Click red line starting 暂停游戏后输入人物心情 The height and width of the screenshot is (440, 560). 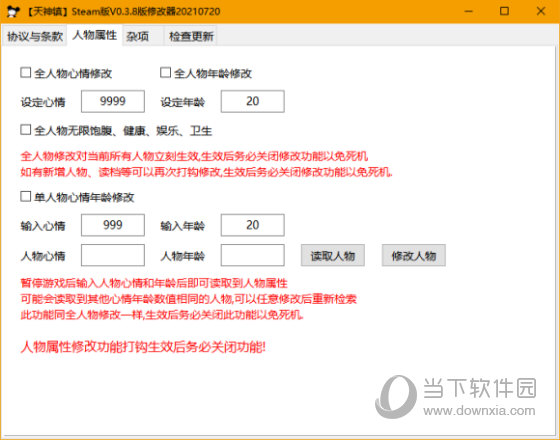click(x=154, y=283)
